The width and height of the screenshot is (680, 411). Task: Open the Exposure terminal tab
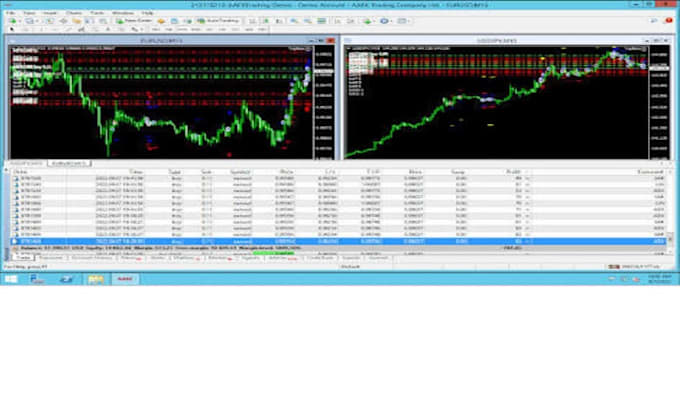(51, 258)
